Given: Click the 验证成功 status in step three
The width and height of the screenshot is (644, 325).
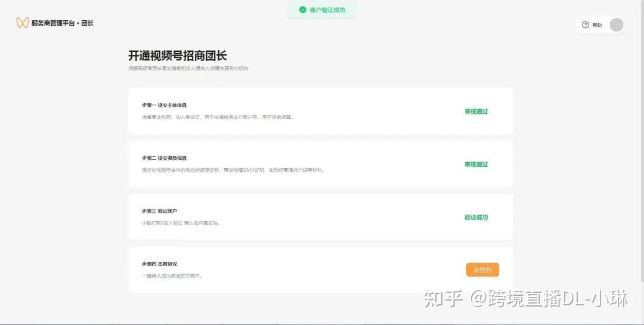Looking at the screenshot, I should click(476, 217).
